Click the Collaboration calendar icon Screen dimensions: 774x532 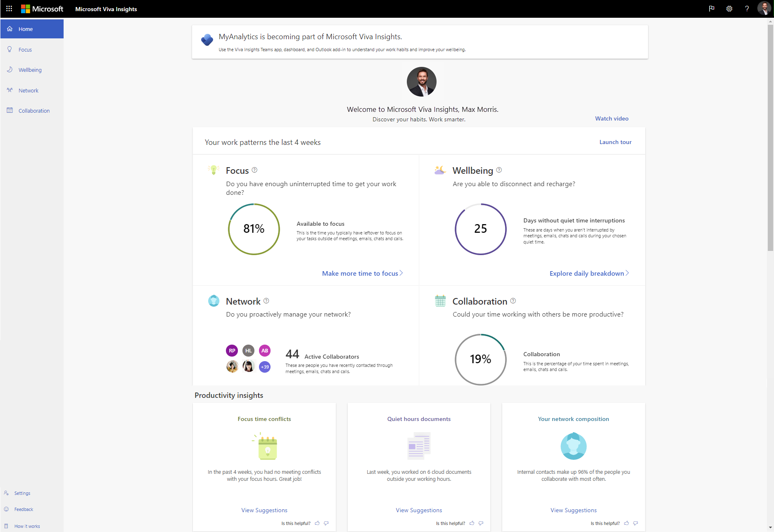[440, 300]
